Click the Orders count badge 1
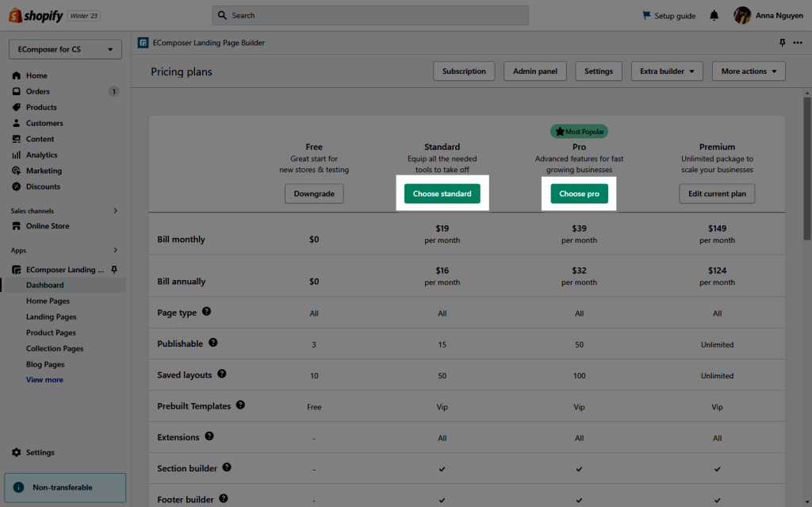 tap(113, 91)
